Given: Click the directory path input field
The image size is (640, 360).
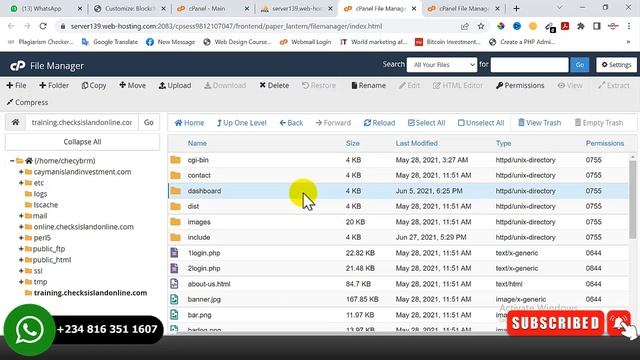Looking at the screenshot, I should pos(82,122).
